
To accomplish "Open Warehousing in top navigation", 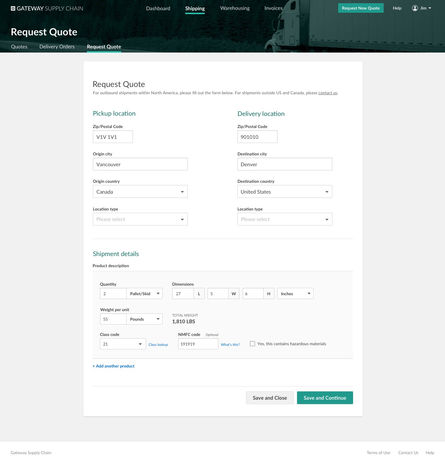I will pos(235,8).
